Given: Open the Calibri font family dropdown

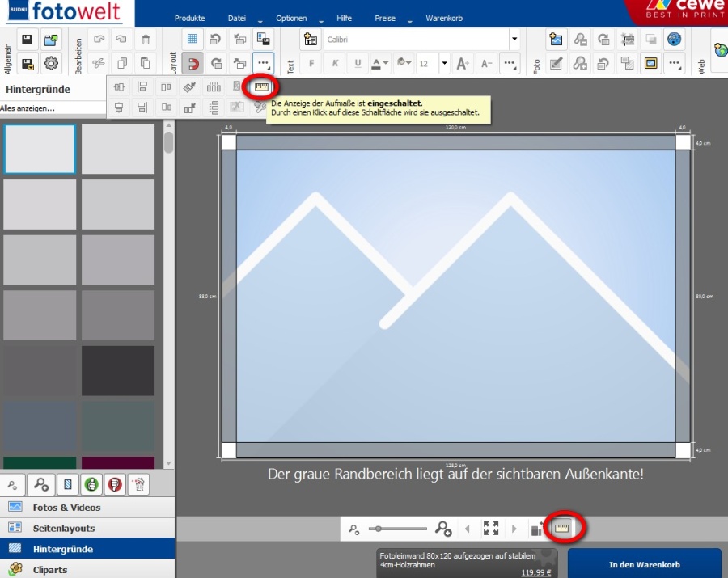Looking at the screenshot, I should tap(514, 40).
